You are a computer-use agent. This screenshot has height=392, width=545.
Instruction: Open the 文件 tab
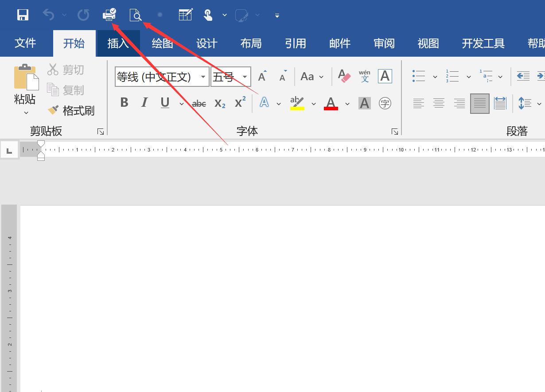coord(25,43)
